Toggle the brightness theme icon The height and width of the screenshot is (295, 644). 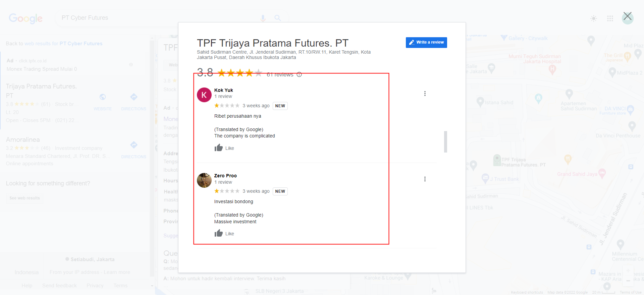(x=594, y=18)
